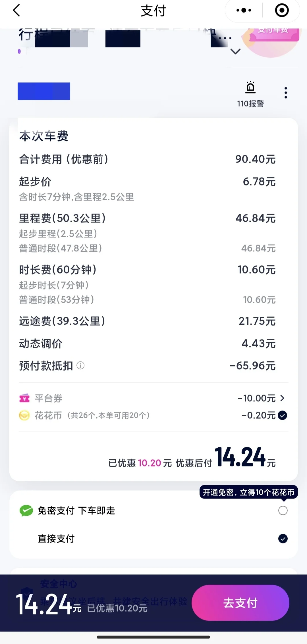Tap the back arrow icon
The width and height of the screenshot is (307, 644).
click(16, 11)
